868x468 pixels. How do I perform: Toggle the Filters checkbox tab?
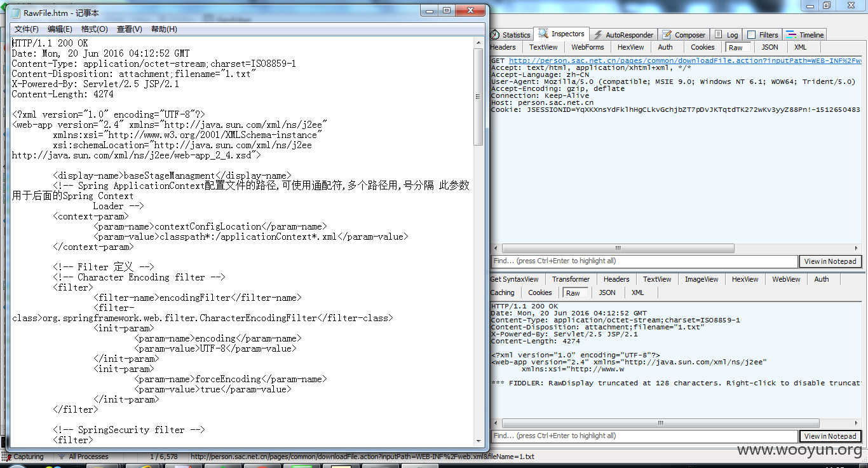763,35
